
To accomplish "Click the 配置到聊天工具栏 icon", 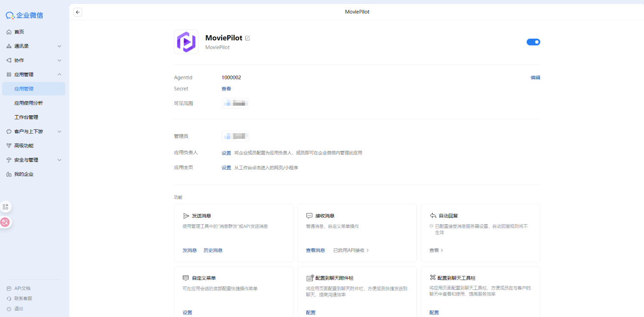I will tap(433, 278).
